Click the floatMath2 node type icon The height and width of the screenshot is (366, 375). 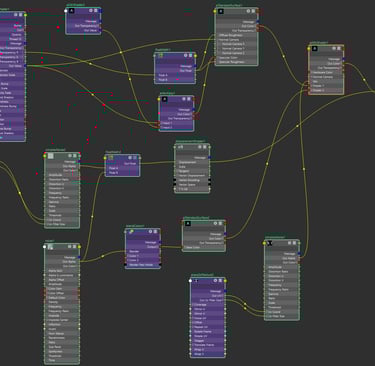pyautogui.click(x=111, y=158)
